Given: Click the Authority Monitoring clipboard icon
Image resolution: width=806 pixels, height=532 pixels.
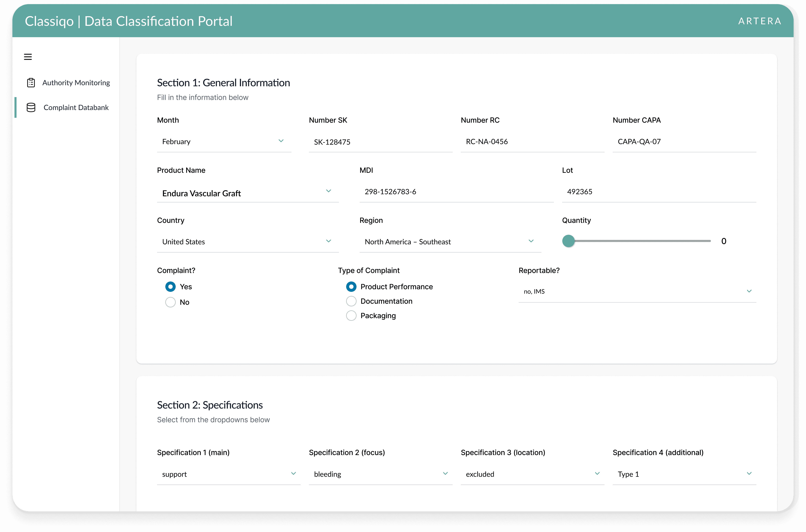Looking at the screenshot, I should 31,83.
